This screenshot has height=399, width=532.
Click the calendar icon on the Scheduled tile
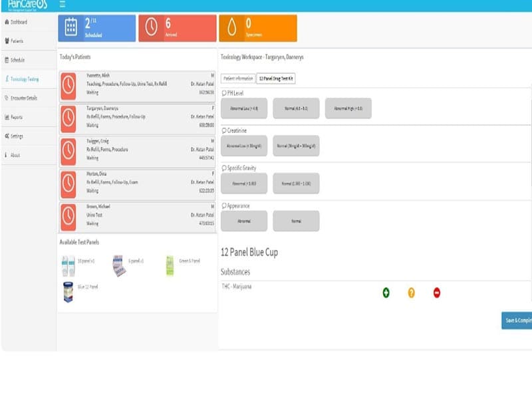(x=71, y=27)
